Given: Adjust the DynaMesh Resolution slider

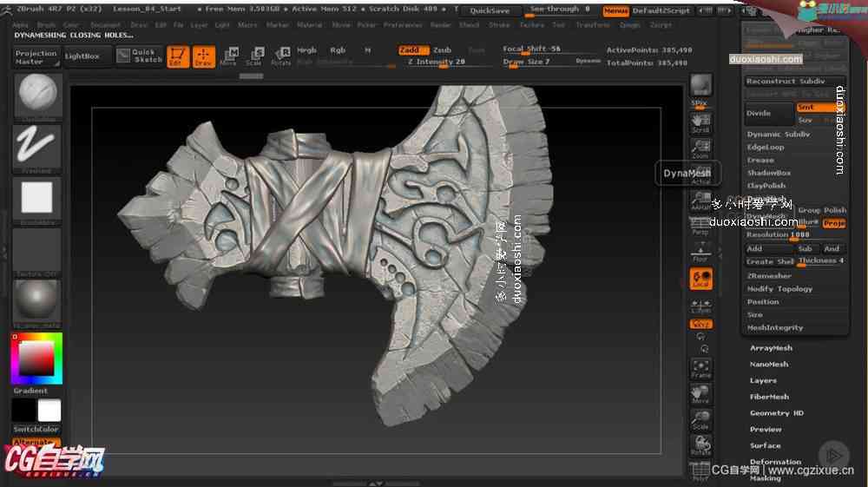Looking at the screenshot, I should pyautogui.click(x=795, y=235).
